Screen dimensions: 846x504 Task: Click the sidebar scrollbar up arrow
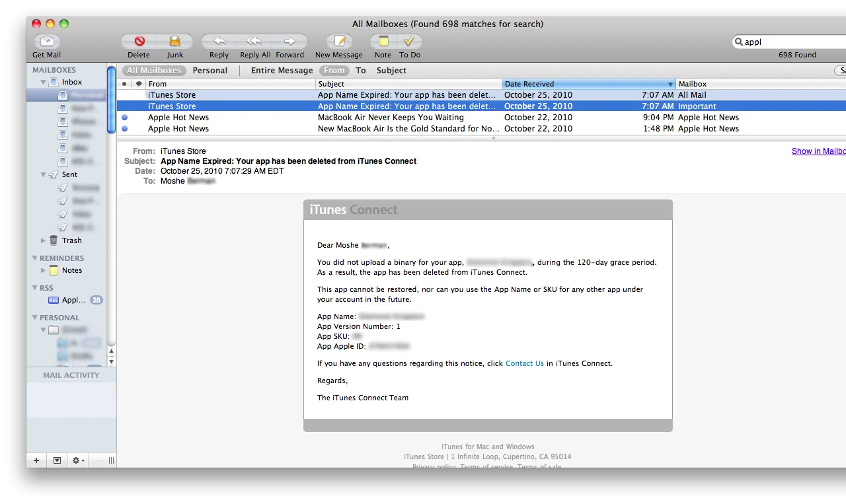tap(111, 352)
